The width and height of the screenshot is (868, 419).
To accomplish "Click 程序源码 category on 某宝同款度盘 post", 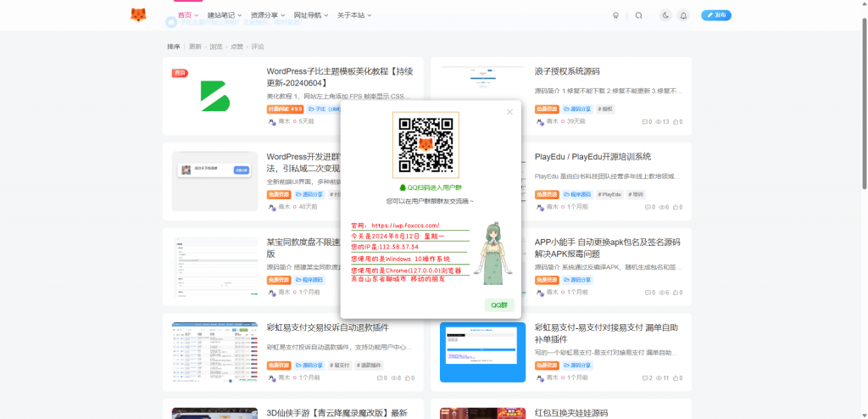I will (309, 280).
